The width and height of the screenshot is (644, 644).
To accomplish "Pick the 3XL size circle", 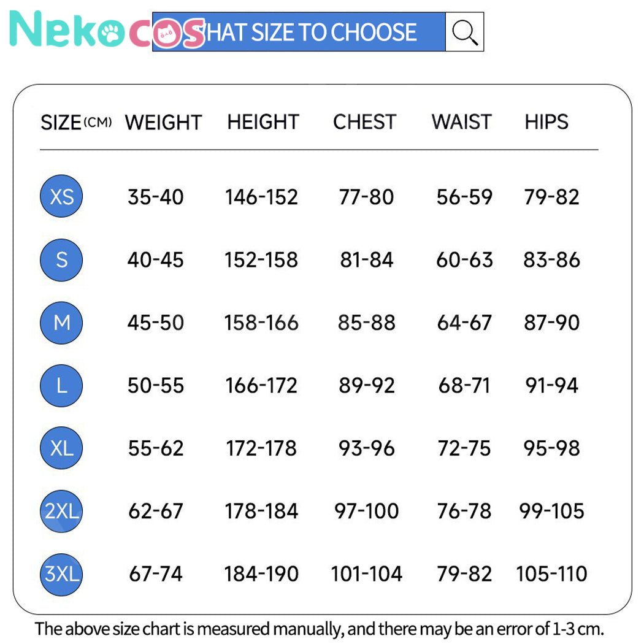I will [x=61, y=574].
